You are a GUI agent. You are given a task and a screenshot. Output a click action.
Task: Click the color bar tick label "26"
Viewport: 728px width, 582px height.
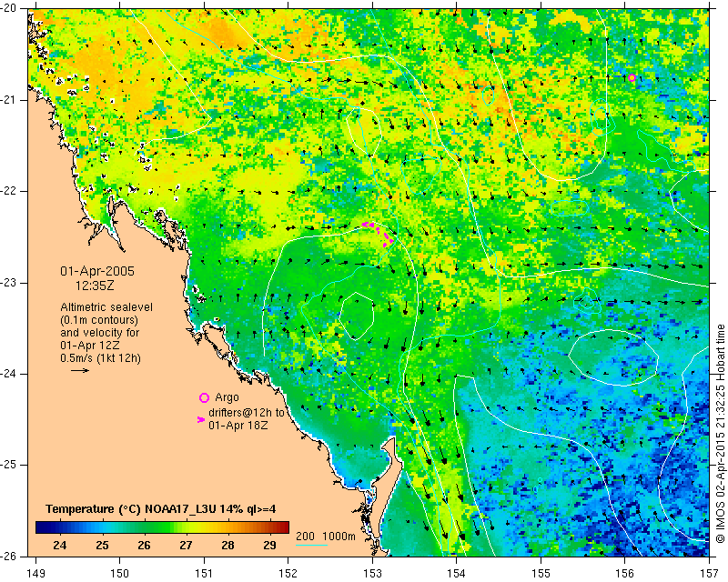(x=144, y=546)
